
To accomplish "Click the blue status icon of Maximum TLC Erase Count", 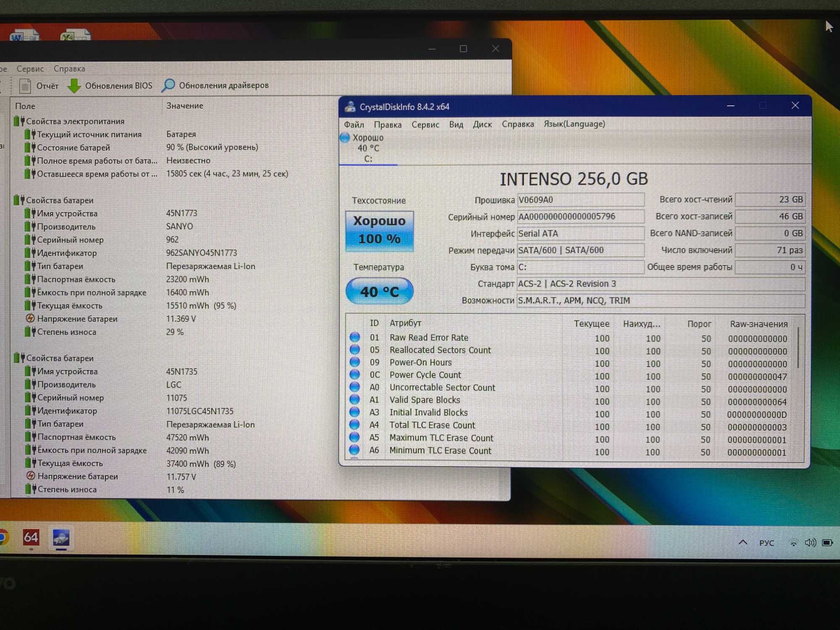I will tap(355, 437).
